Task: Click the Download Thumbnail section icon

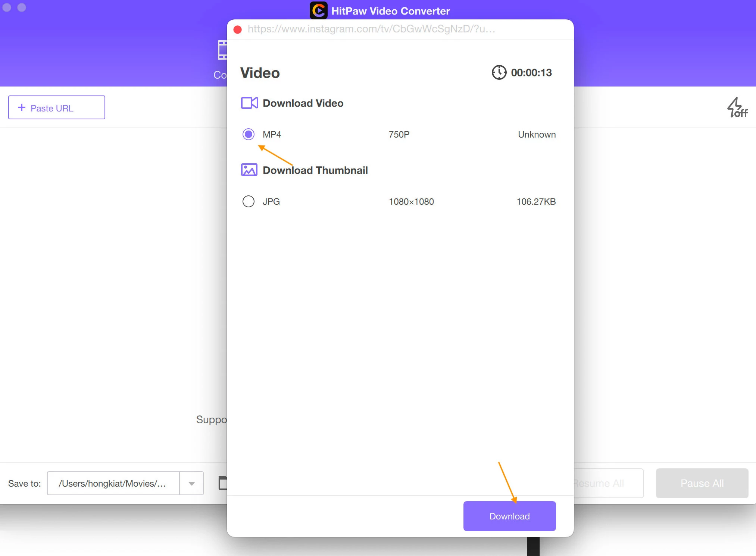Action: 248,170
